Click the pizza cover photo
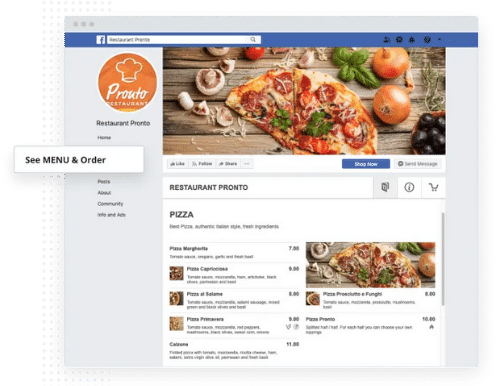 pyautogui.click(x=304, y=101)
